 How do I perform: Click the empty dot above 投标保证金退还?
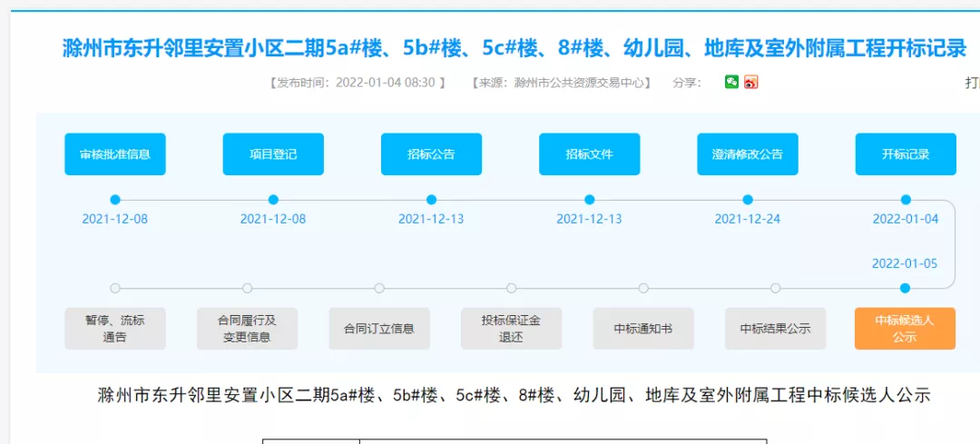(512, 289)
